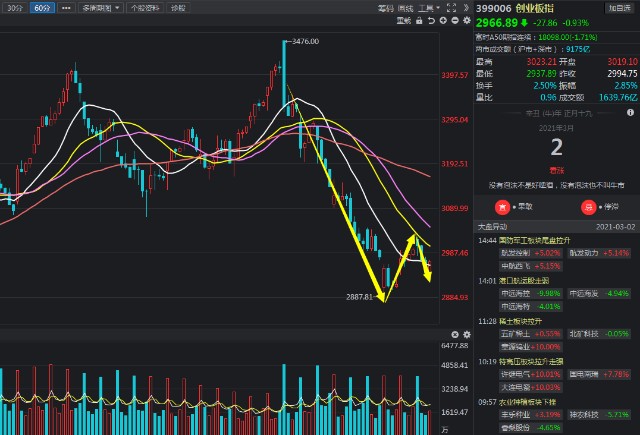Open the three-dot more periods menu
This screenshot has width=640, height=435.
[65, 7]
